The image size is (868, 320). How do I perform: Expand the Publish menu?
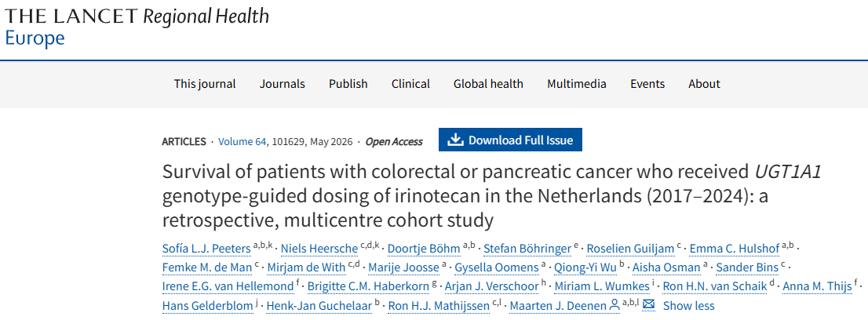pyautogui.click(x=348, y=84)
